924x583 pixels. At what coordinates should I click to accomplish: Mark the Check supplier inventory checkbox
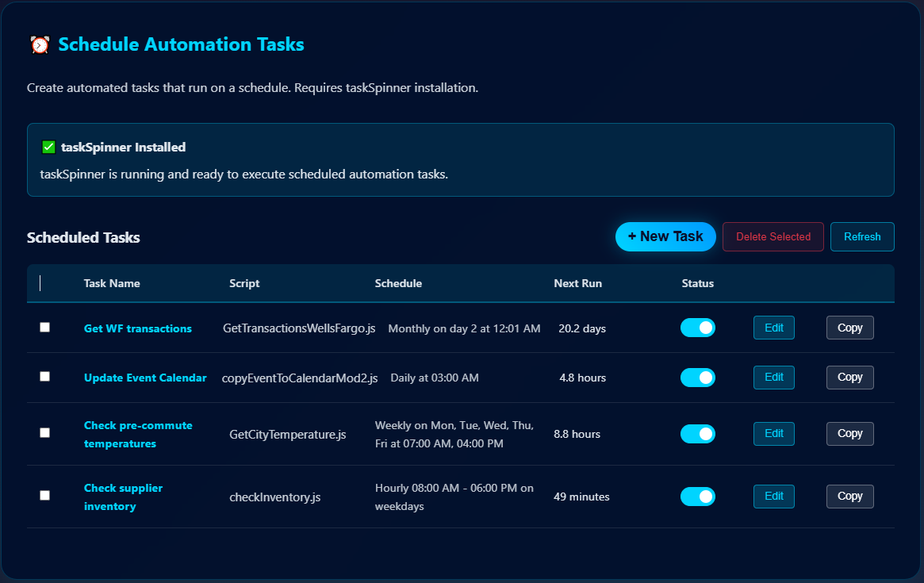pos(44,495)
